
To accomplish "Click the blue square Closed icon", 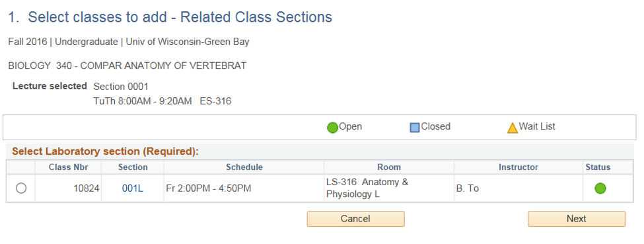I will [415, 128].
